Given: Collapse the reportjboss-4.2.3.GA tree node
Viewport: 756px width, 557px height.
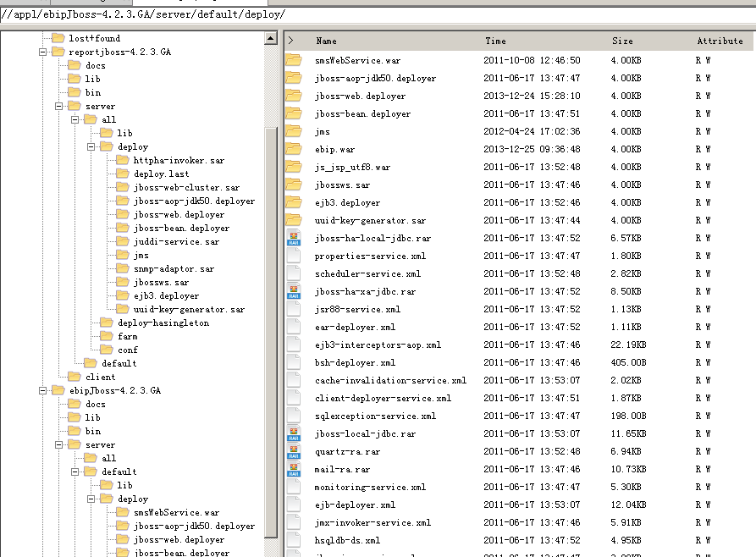Looking at the screenshot, I should (x=43, y=52).
